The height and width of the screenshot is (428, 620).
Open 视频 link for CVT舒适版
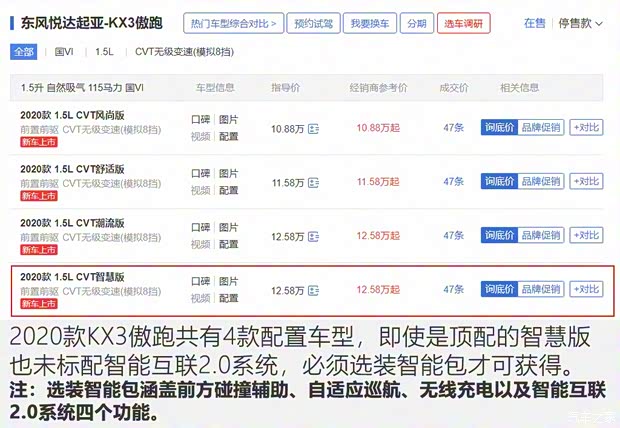(200, 190)
